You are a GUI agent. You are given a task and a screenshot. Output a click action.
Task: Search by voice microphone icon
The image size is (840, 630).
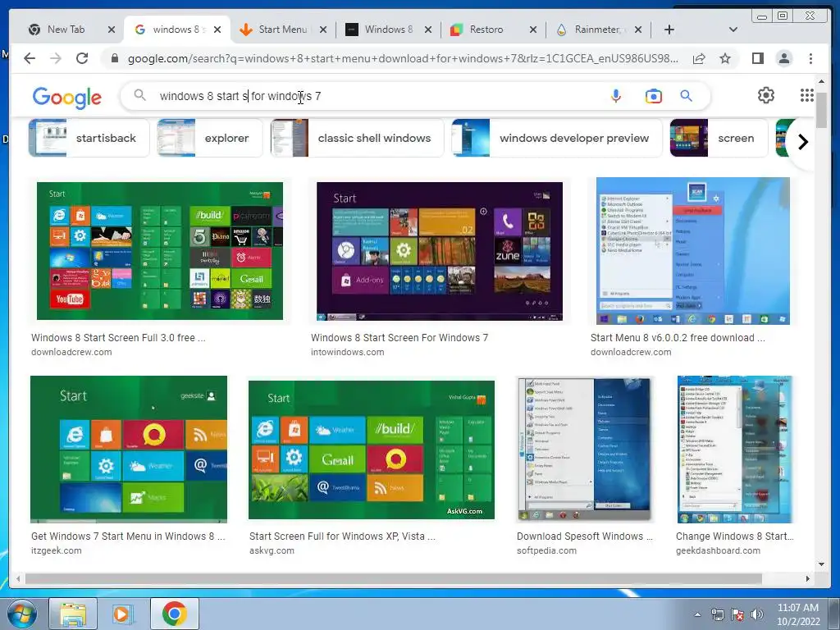pos(616,96)
